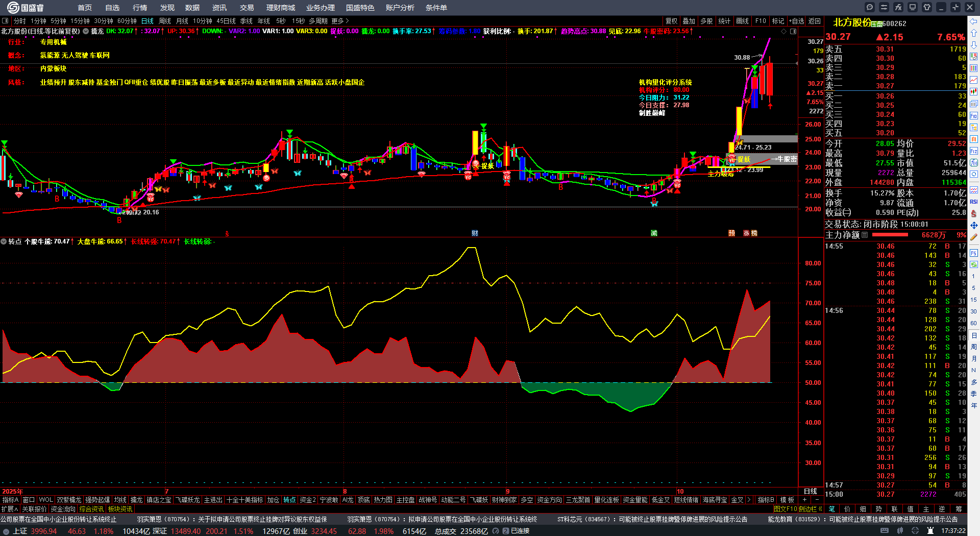Click the RSI indicator icon in right sidebar
980x536 pixels.
pyautogui.click(x=974, y=202)
